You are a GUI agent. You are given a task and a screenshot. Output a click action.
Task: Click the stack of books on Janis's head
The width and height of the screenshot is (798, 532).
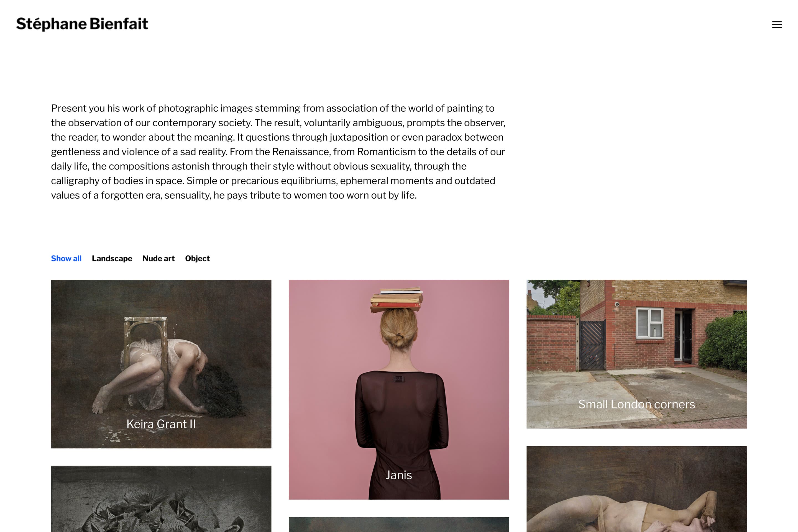point(397,300)
